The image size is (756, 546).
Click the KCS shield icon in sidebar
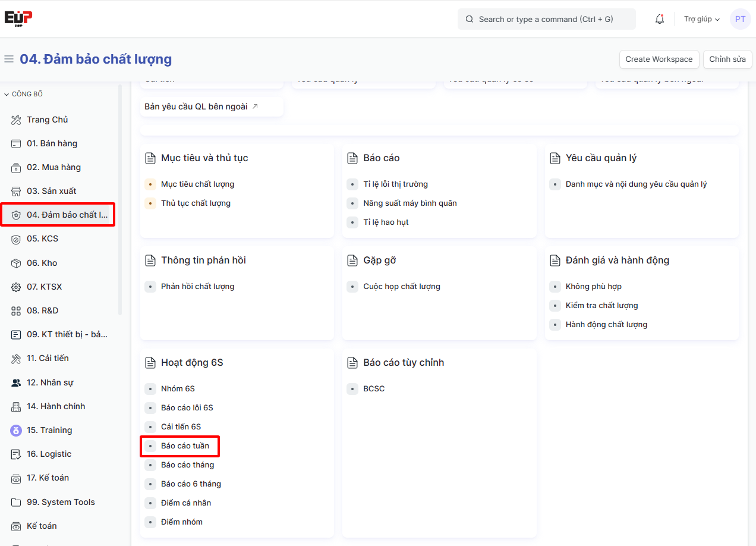[x=16, y=239]
